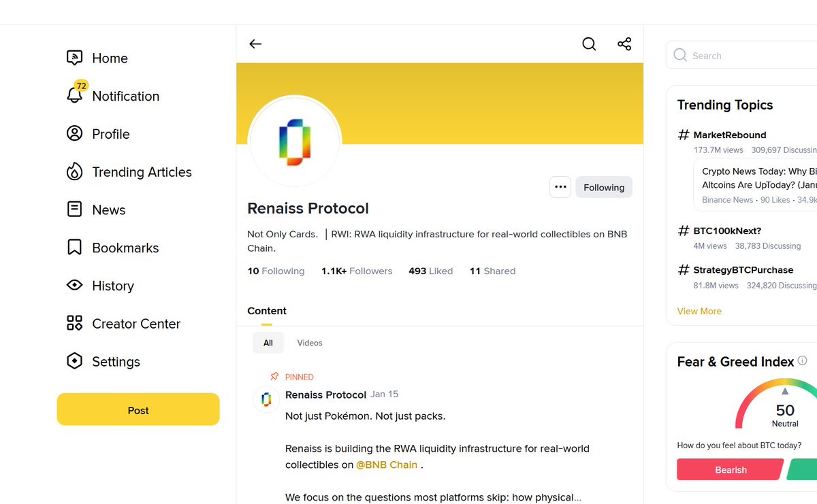Open Notification bell icon with 72 badge
Image resolution: width=817 pixels, height=504 pixels.
coord(76,94)
